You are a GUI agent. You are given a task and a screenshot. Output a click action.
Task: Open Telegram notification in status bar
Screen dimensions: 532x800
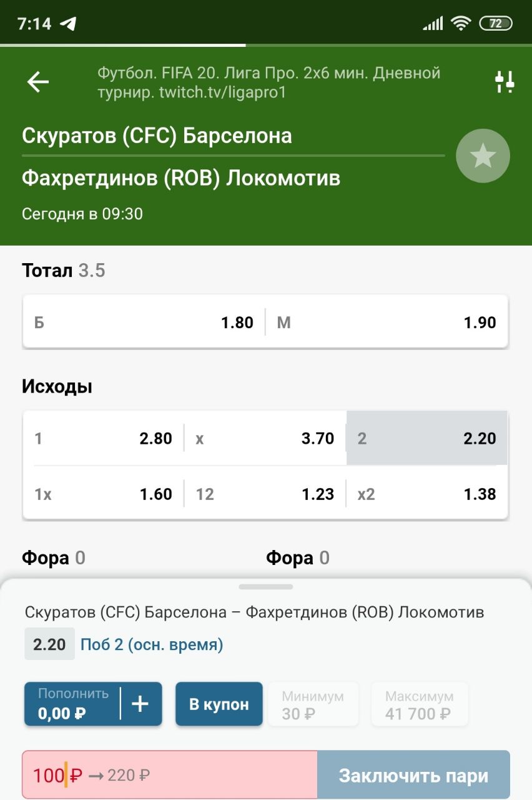pyautogui.click(x=68, y=24)
